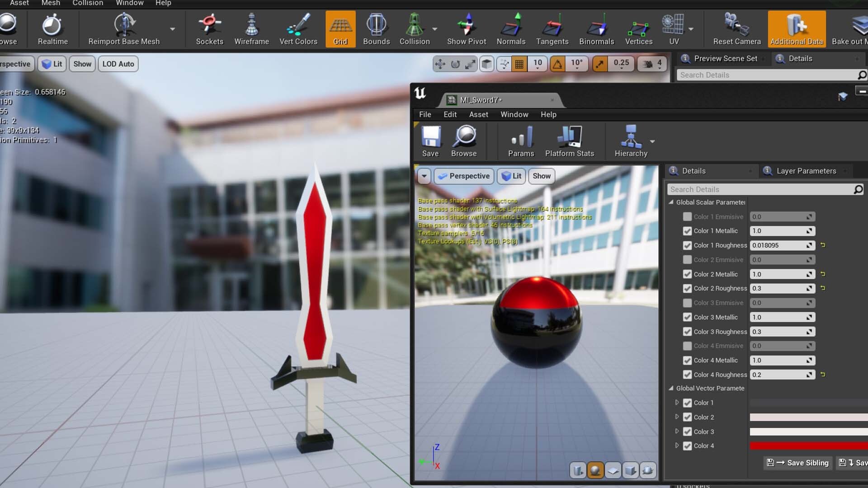The width and height of the screenshot is (868, 488).
Task: Enable the Color 1 Emmisive checkbox
Action: (687, 217)
